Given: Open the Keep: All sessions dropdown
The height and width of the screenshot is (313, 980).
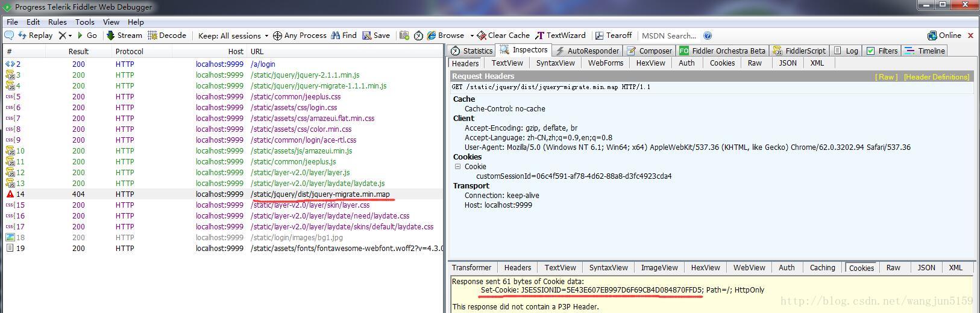Looking at the screenshot, I should click(233, 36).
